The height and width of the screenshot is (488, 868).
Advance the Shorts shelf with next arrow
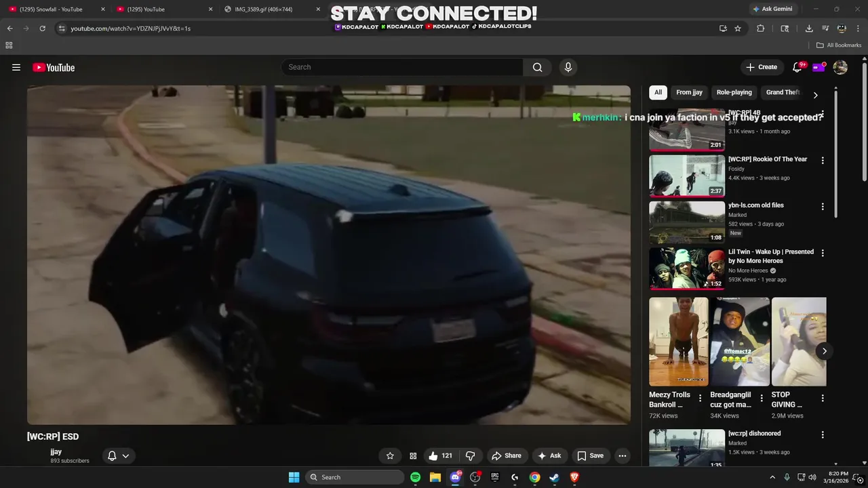coord(824,350)
